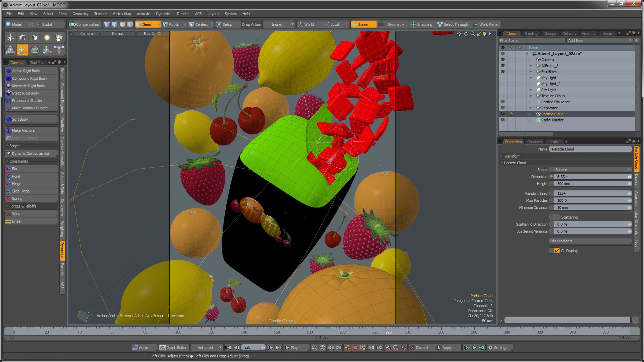Hide the Radial Emitter item
This screenshot has width=644, height=362.
(503, 120)
